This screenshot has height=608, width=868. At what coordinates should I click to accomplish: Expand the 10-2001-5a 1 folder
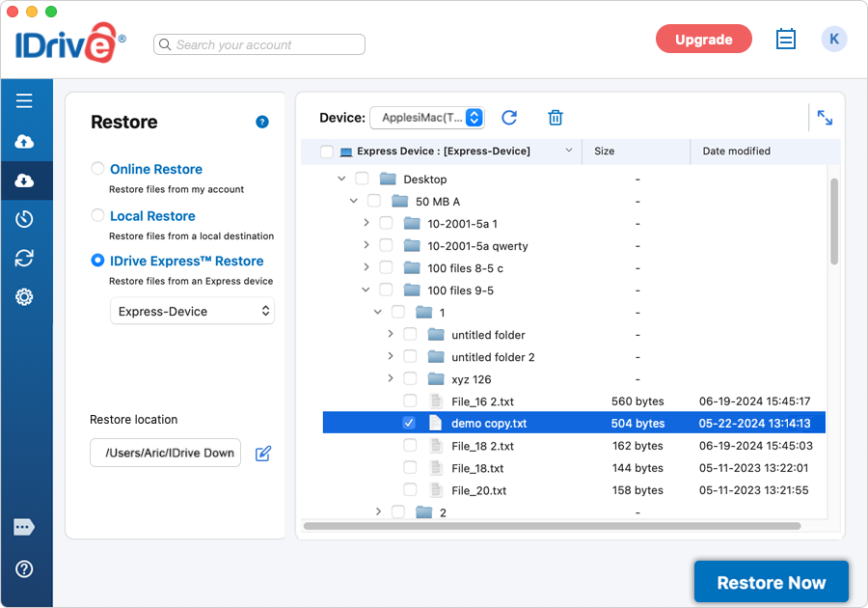point(366,223)
